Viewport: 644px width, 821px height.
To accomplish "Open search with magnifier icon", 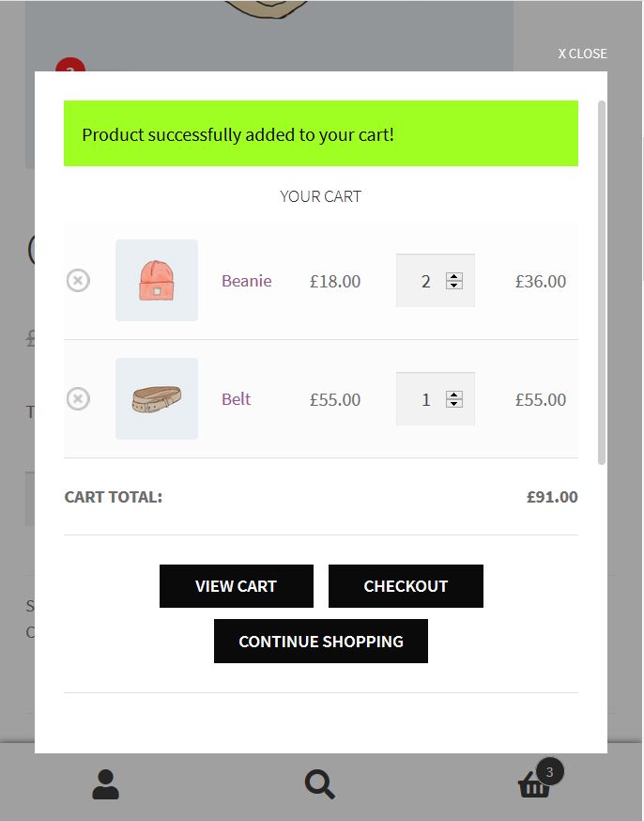I will tap(319, 783).
